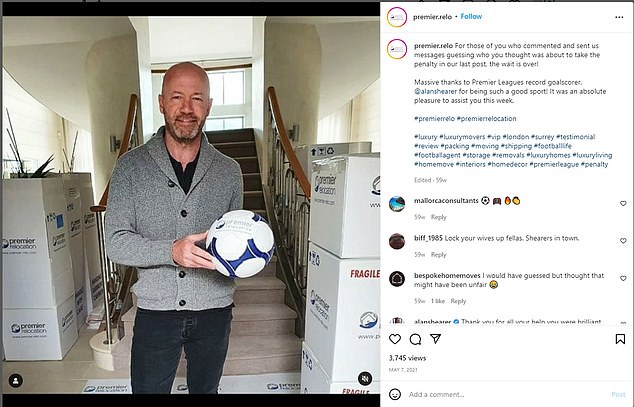Reply to the biff_1985 comment
Image resolution: width=634 pixels, height=407 pixels.
[x=439, y=255]
